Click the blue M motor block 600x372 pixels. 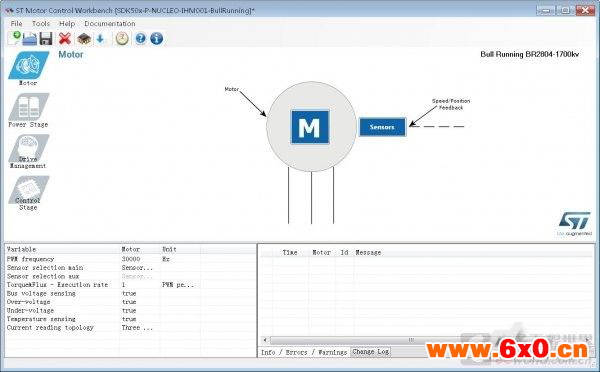tap(310, 127)
